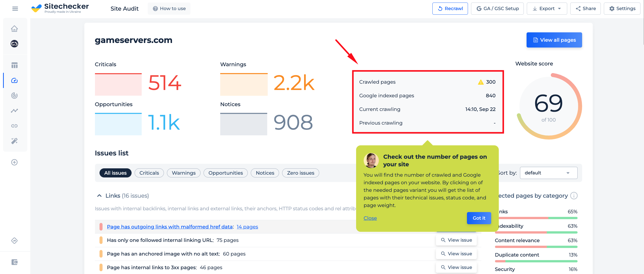Open the Export dropdown
The height and width of the screenshot is (274, 644).
coord(547,9)
